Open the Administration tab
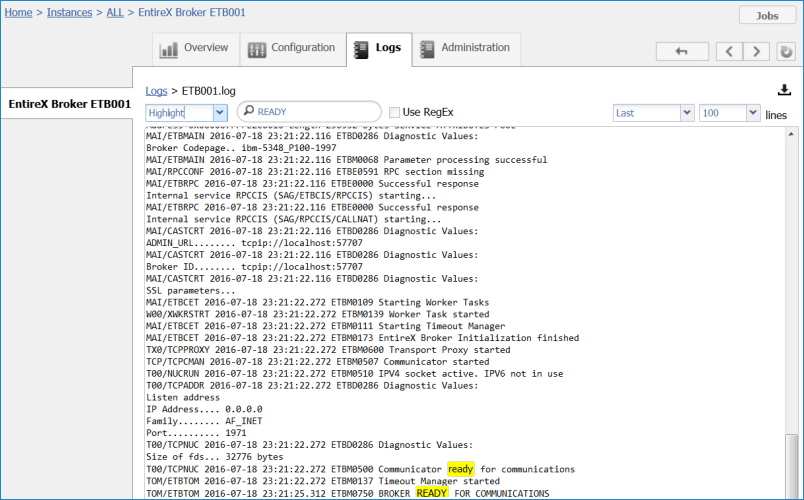Image resolution: width=804 pixels, height=500 pixels. tap(466, 49)
